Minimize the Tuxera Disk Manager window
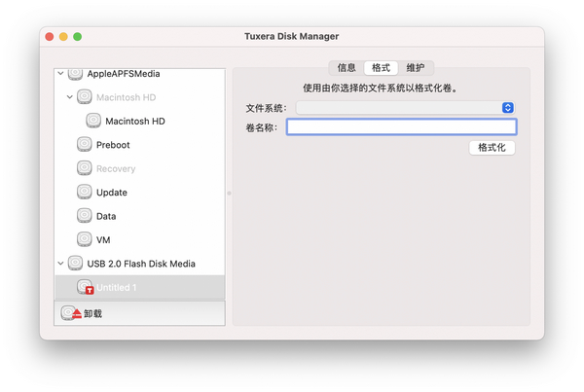 tap(63, 37)
